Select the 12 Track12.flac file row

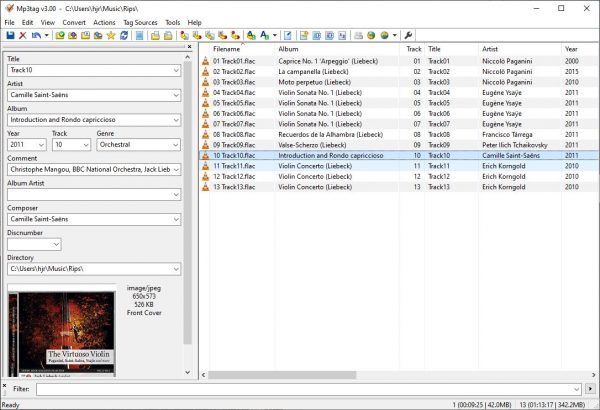[398, 176]
